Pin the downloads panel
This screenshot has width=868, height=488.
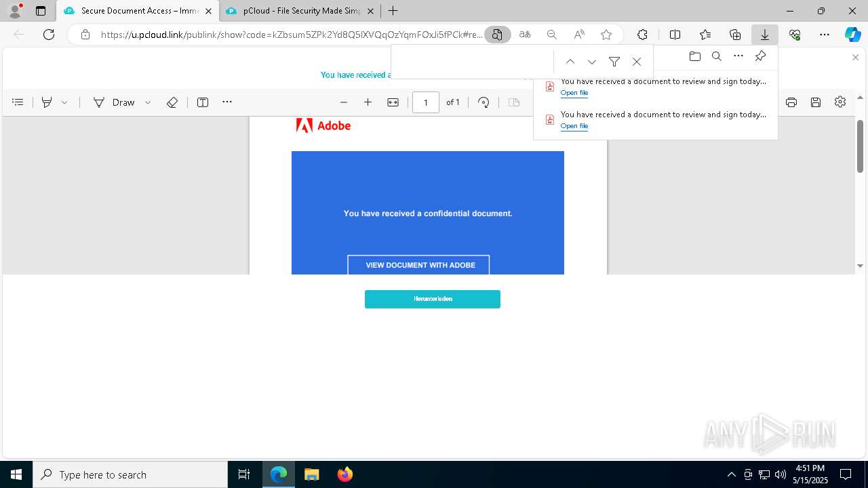click(761, 56)
